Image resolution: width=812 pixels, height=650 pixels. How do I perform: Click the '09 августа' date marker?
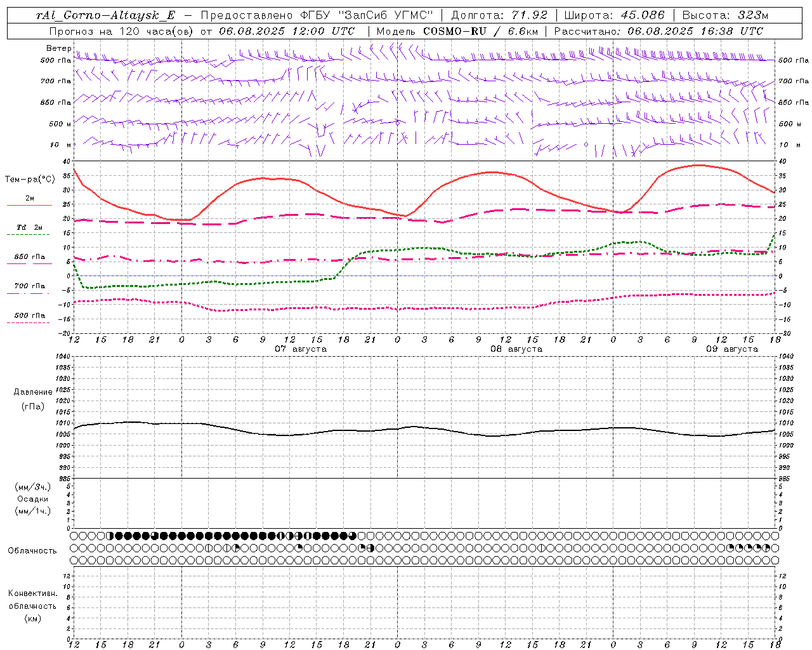pos(732,349)
